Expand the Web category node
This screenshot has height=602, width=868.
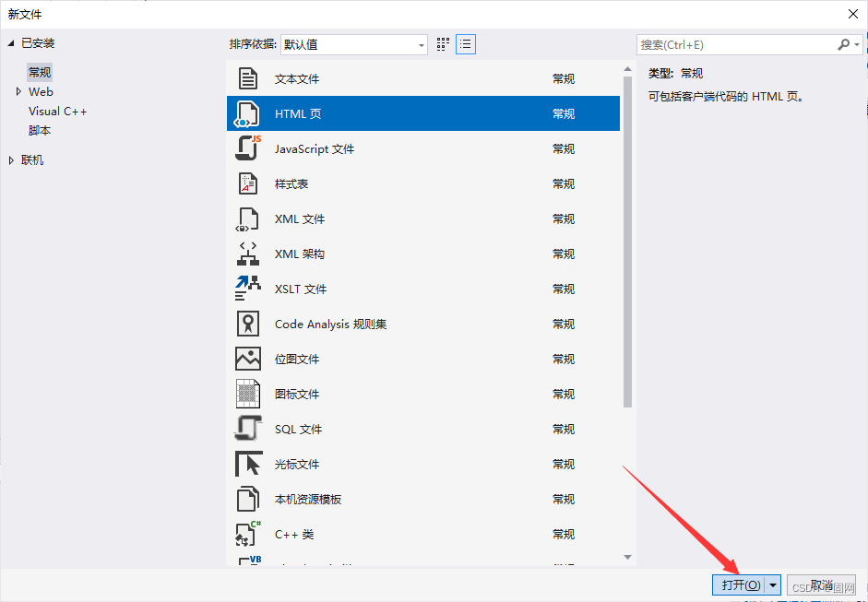[18, 91]
